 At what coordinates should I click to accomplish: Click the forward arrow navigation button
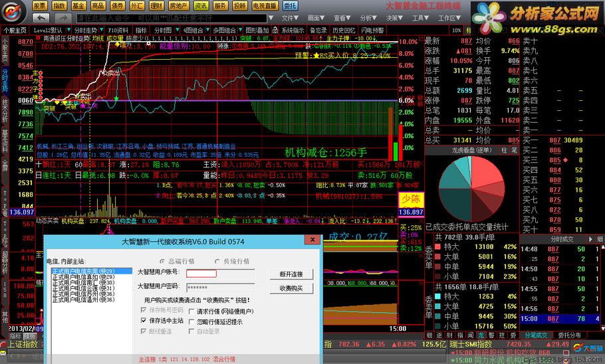62,18
